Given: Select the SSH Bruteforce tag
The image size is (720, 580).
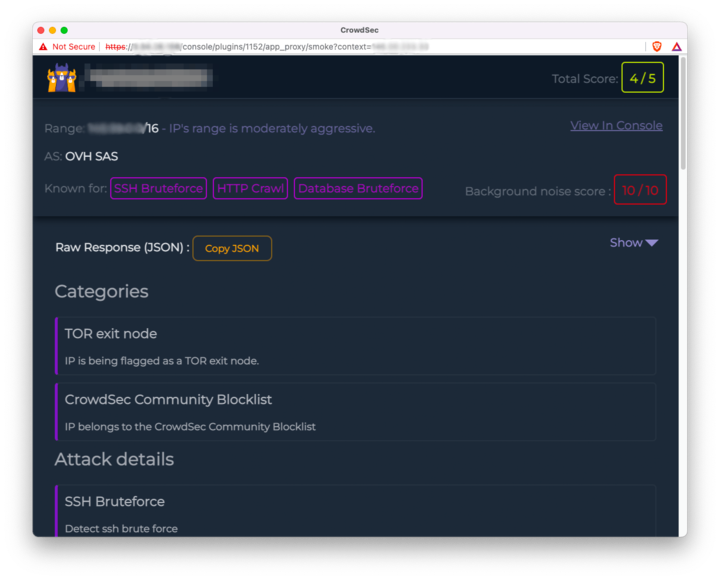Looking at the screenshot, I should [x=158, y=188].
